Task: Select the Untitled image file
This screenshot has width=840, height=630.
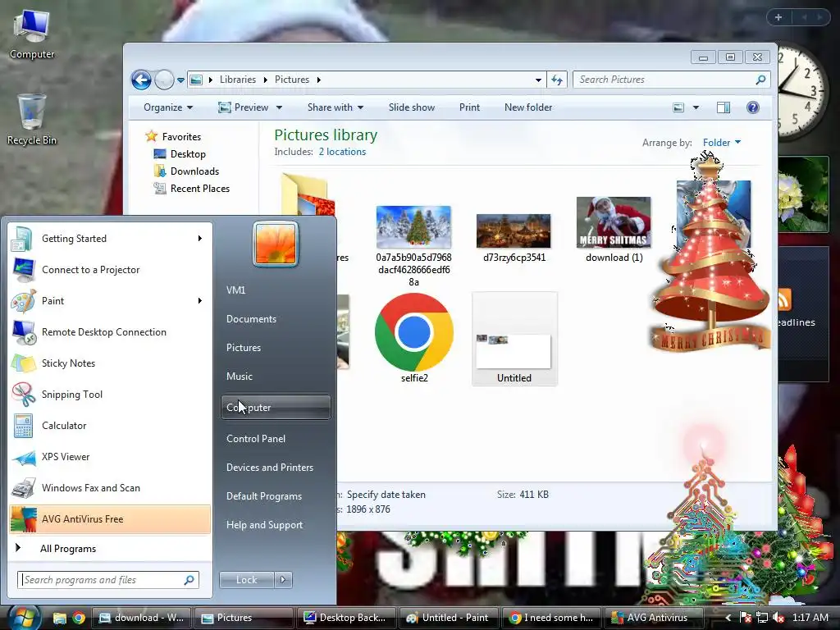Action: point(514,339)
